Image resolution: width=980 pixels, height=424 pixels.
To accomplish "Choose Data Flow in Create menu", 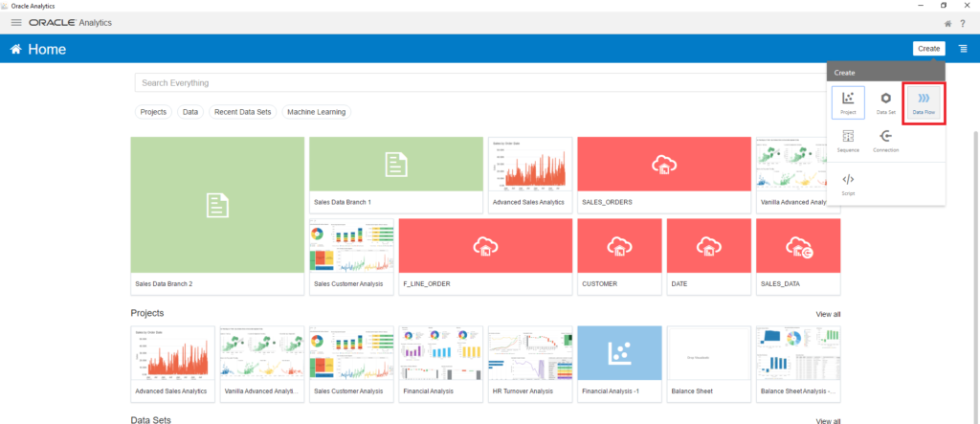I will [x=924, y=102].
